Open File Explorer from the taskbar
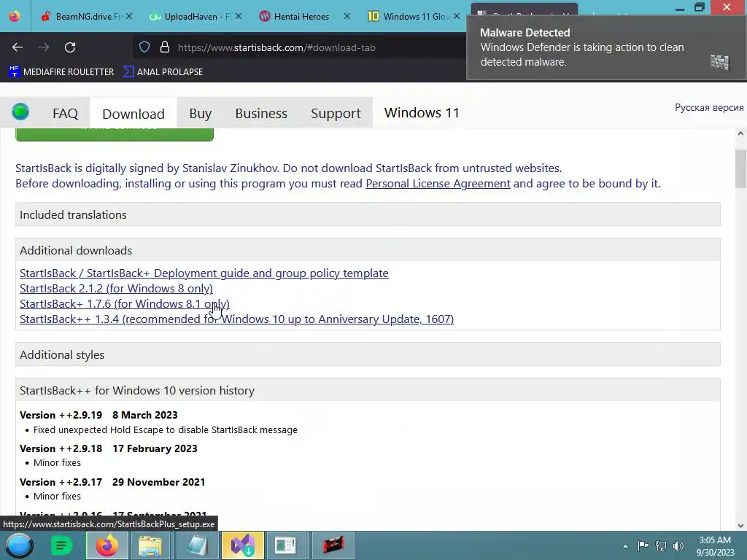747x560 pixels. pos(150,545)
